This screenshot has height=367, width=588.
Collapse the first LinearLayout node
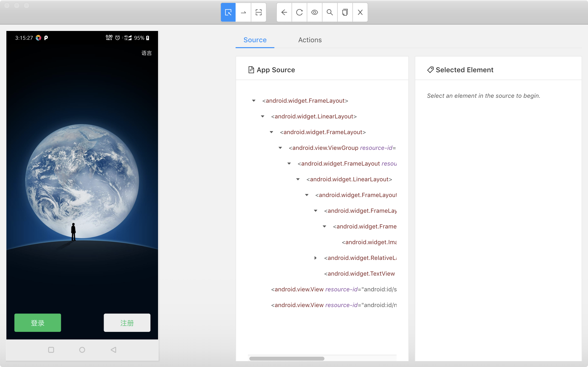point(263,116)
